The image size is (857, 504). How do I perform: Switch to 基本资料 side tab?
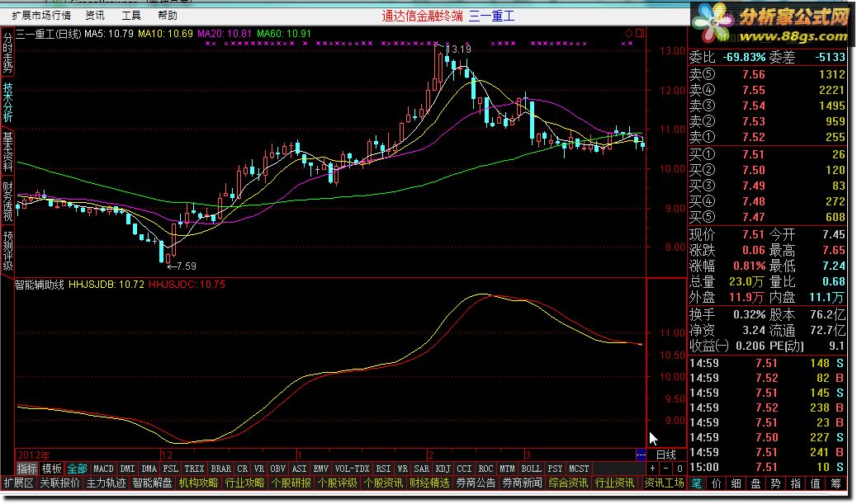pos(7,152)
